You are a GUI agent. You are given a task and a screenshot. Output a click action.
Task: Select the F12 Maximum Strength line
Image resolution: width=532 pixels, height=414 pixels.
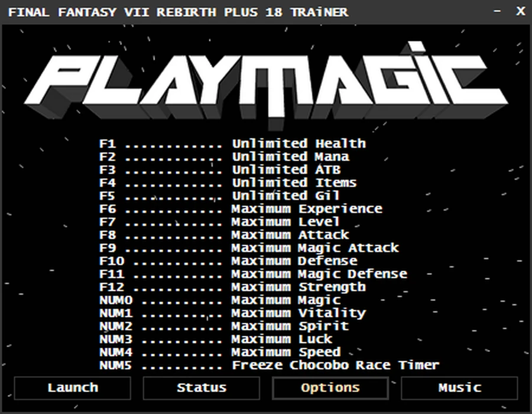tap(232, 287)
